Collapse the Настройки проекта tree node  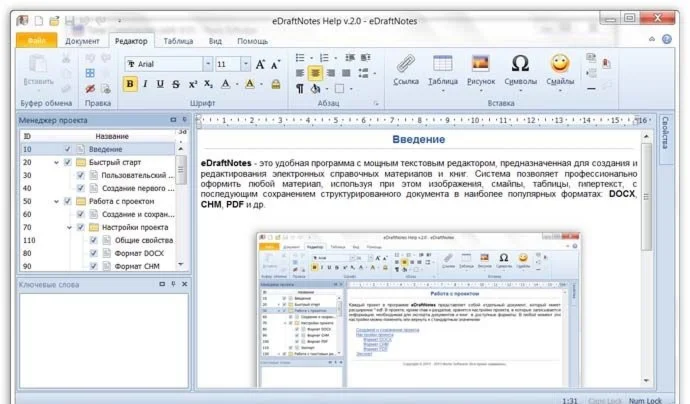[x=69, y=228]
